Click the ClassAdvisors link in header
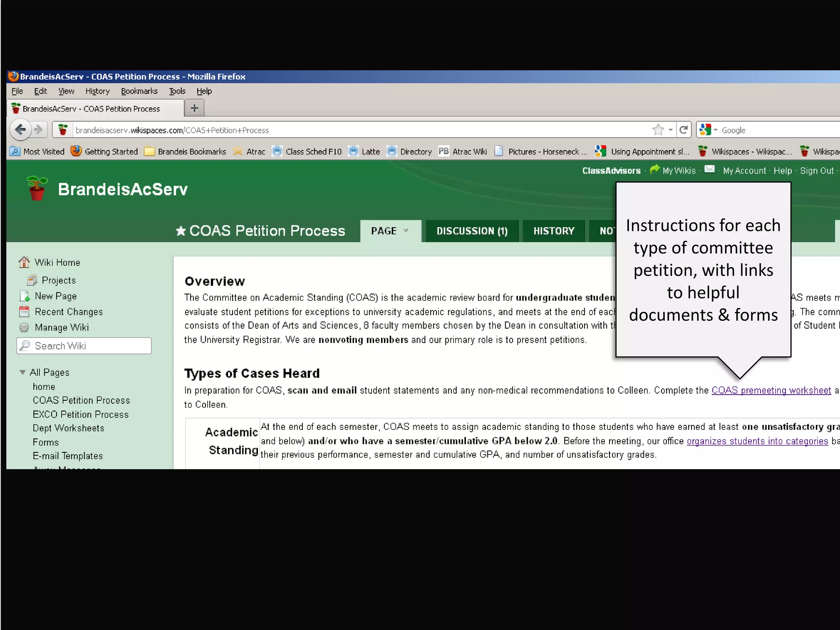Image resolution: width=840 pixels, height=630 pixels. (611, 171)
